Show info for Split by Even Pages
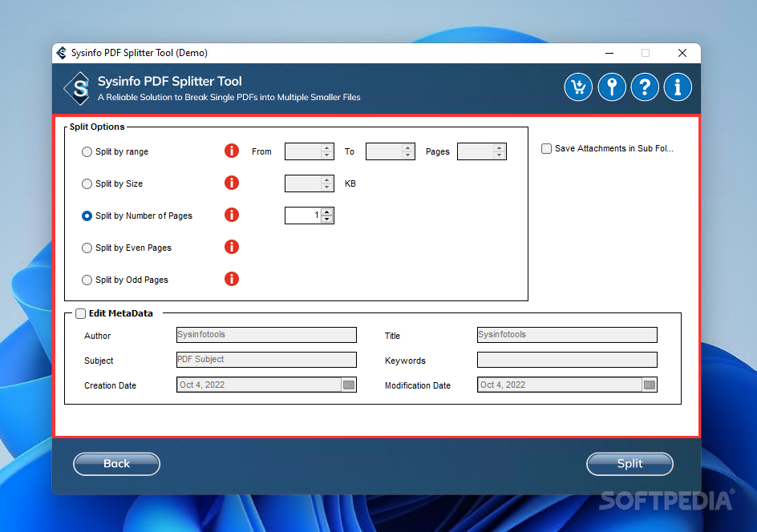The height and width of the screenshot is (532, 757). tap(232, 247)
